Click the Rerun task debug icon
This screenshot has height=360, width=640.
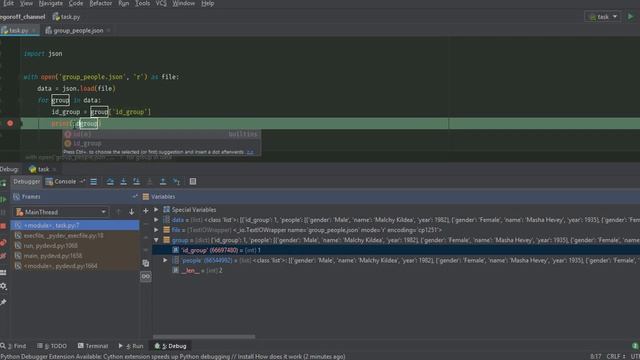3,183
